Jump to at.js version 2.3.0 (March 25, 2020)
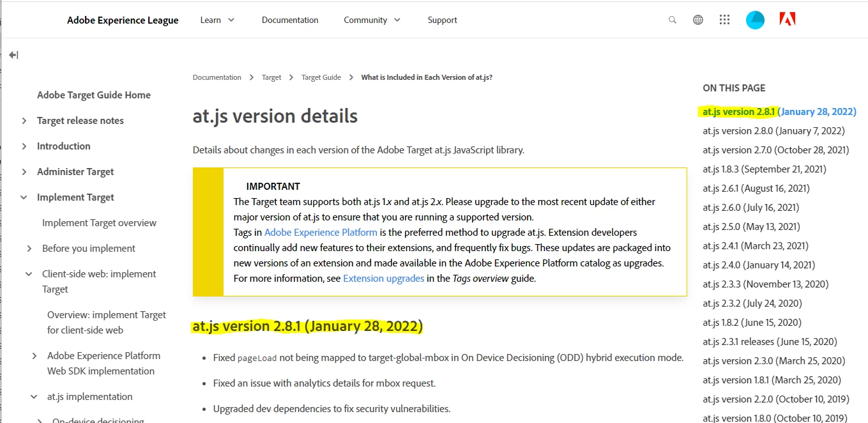The width and height of the screenshot is (868, 423). click(x=773, y=361)
